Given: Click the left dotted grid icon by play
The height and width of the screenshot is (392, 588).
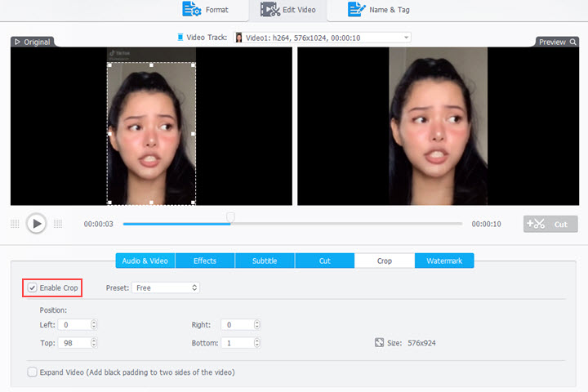Looking at the screenshot, I should coord(15,224).
